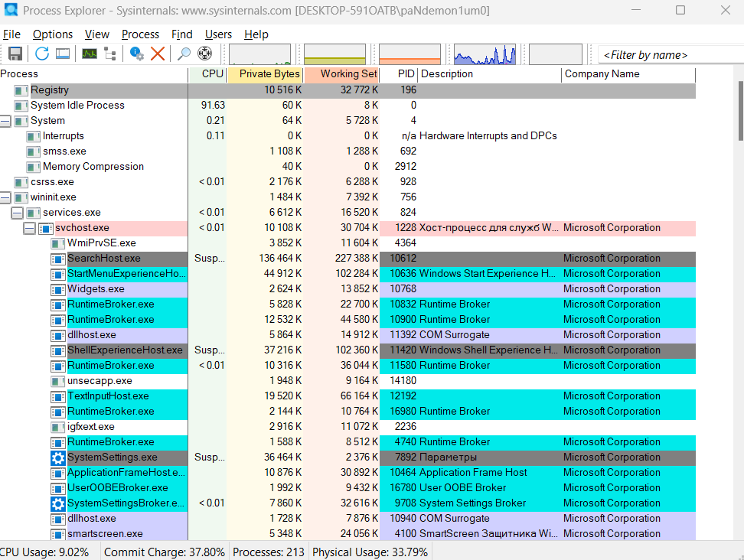Click the vertical scrollbar thumb
Screen dimensions: 744x560
(741, 111)
